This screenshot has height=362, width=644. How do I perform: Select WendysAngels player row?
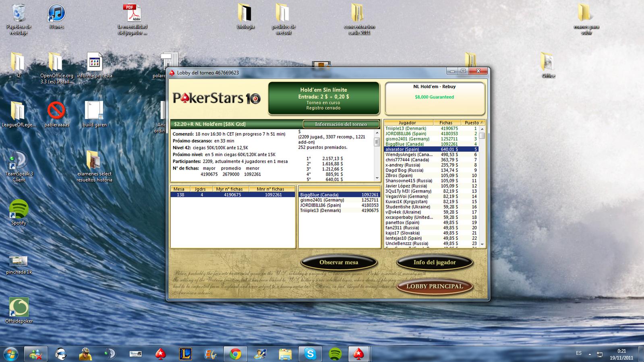point(431,155)
